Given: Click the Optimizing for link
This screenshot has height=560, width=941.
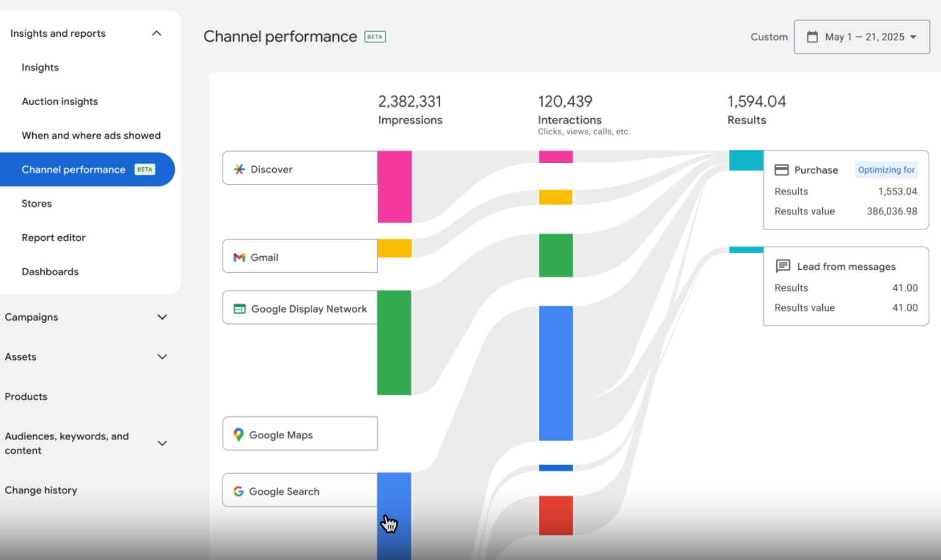Looking at the screenshot, I should coord(886,169).
